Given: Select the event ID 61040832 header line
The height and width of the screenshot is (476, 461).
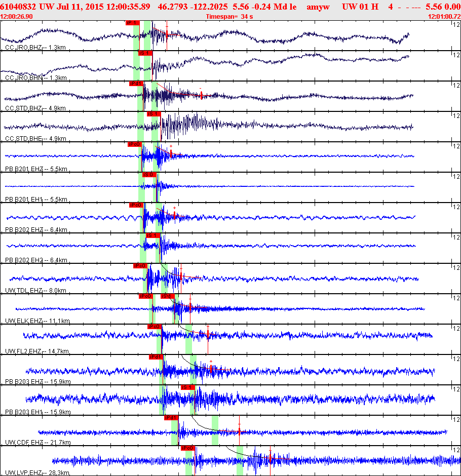Looking at the screenshot, I should click(230, 7).
